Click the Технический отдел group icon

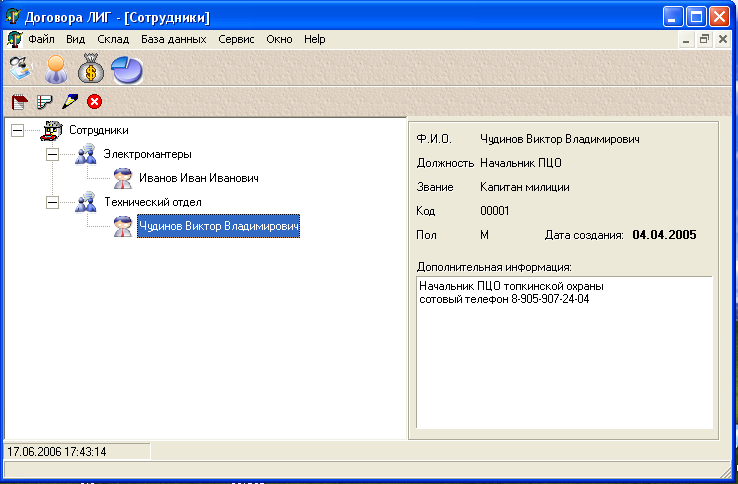click(x=86, y=202)
